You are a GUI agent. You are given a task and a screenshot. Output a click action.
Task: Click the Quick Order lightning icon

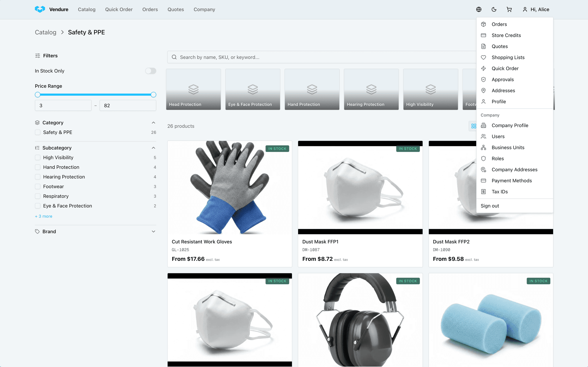point(483,68)
